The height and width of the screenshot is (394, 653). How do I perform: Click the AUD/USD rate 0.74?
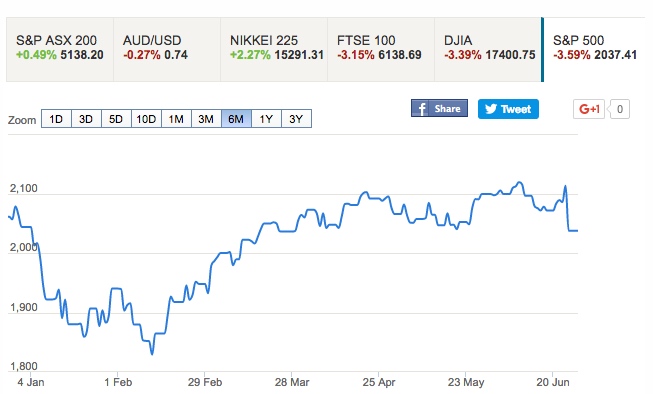(x=176, y=55)
